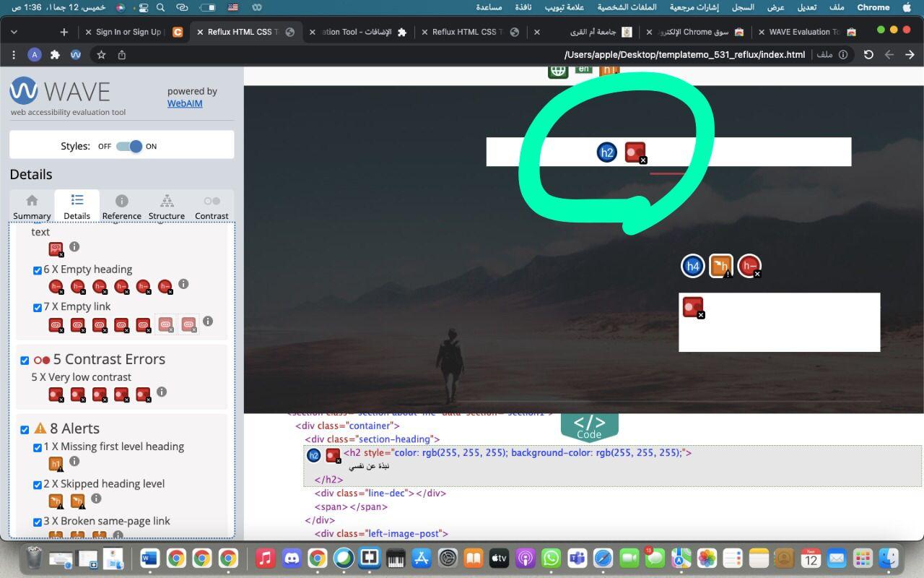Open info for 5 X Very low contrast
Viewport: 924px width, 578px height.
pos(162,392)
